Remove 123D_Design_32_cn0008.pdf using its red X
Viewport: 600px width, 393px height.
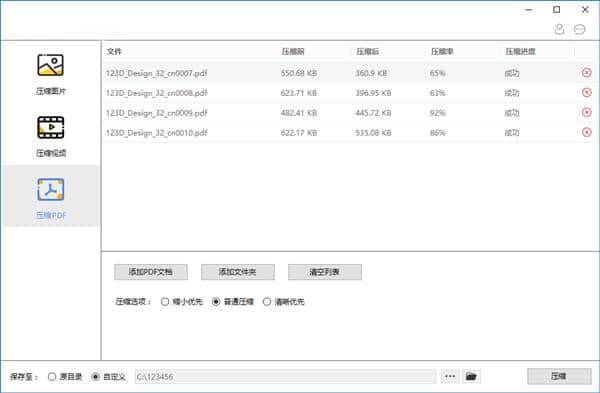coord(587,93)
